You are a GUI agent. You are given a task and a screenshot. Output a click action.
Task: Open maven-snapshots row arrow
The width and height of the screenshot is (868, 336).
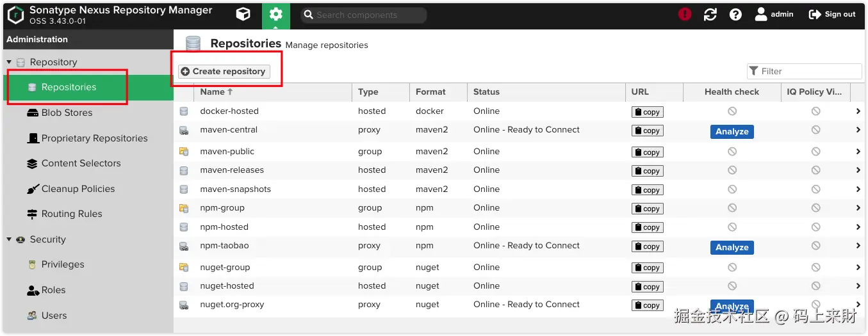(x=858, y=189)
